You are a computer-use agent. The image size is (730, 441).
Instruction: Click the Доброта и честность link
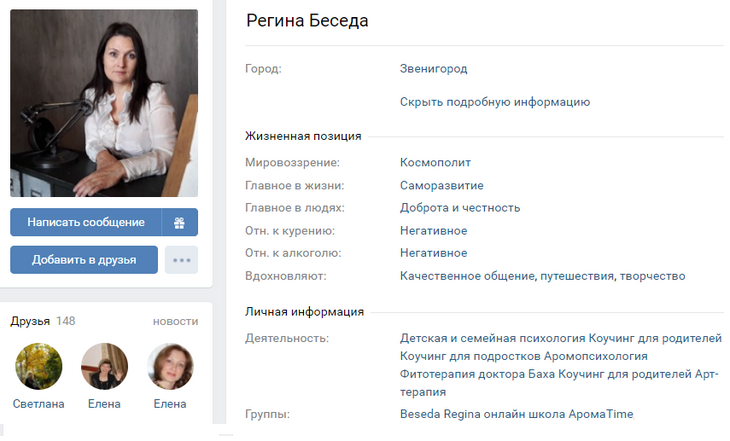pyautogui.click(x=460, y=208)
